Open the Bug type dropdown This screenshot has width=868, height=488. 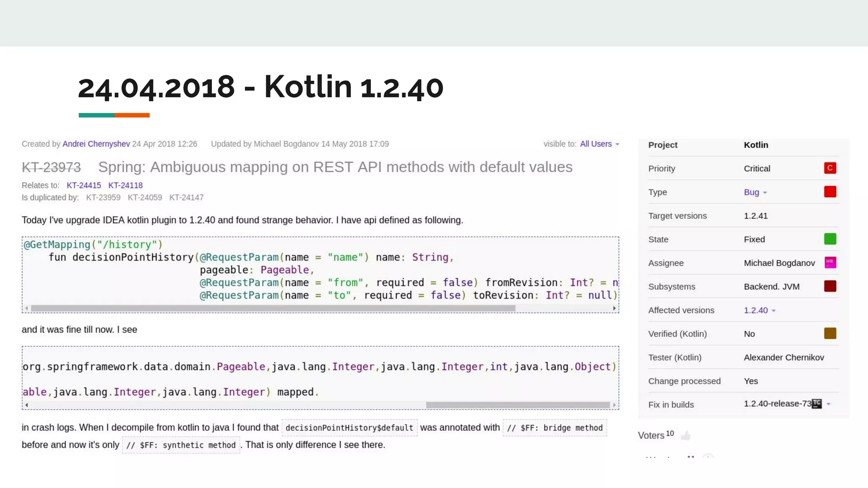pos(755,192)
